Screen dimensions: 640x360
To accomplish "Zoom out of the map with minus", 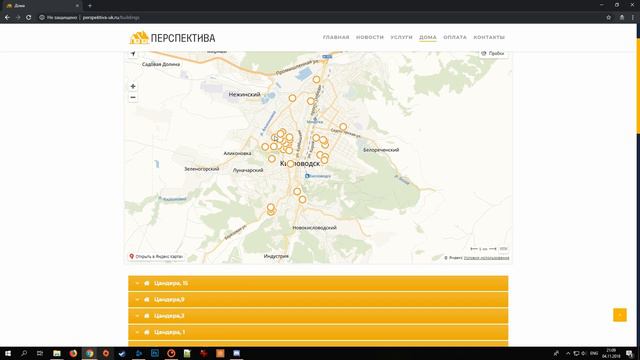I will pyautogui.click(x=133, y=98).
